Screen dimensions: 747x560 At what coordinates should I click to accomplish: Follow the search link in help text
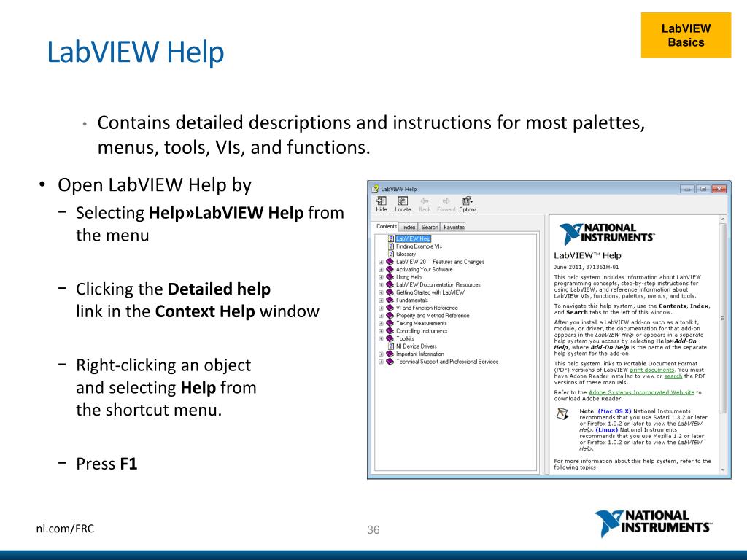pos(673,376)
